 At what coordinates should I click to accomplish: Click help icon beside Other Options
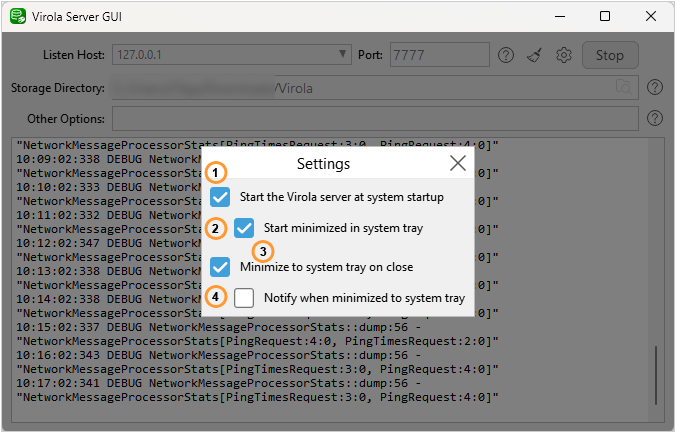(x=654, y=118)
